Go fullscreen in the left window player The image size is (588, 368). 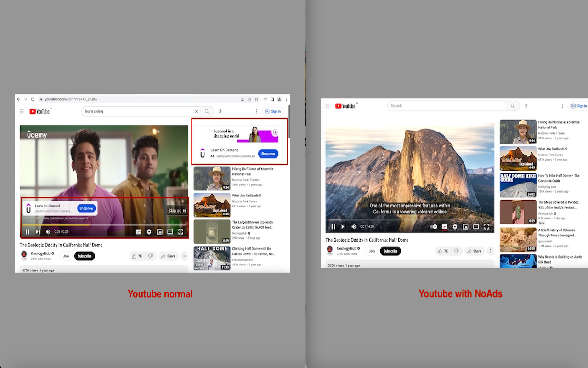[x=181, y=232]
